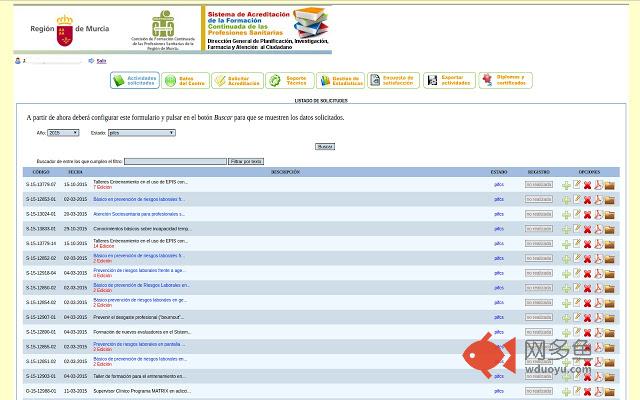Focus the text filter search field
The image size is (640, 400).
(x=175, y=162)
